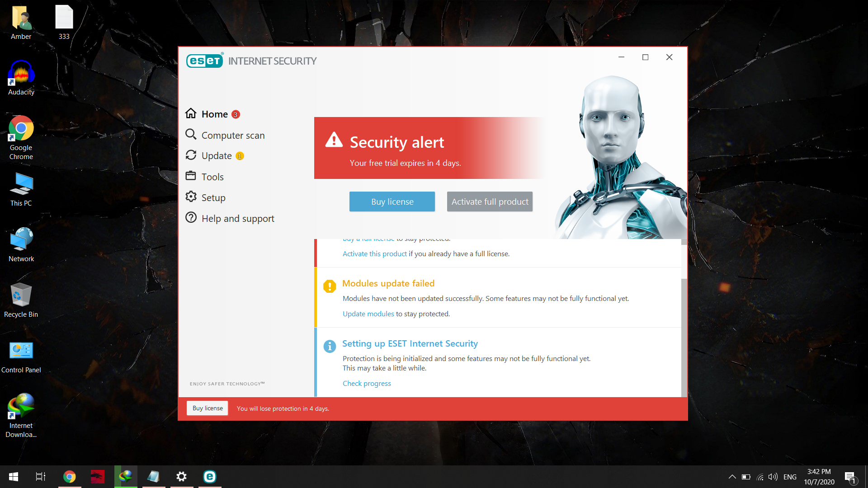868x488 pixels.
Task: Click the red Home notification badge
Action: point(236,115)
